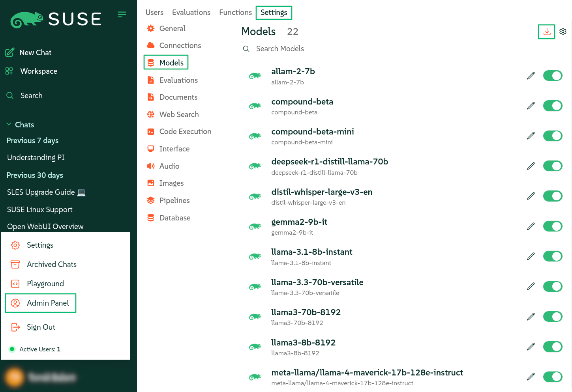Switch to the Users tab
The width and height of the screenshot is (572, 392).
click(x=154, y=13)
